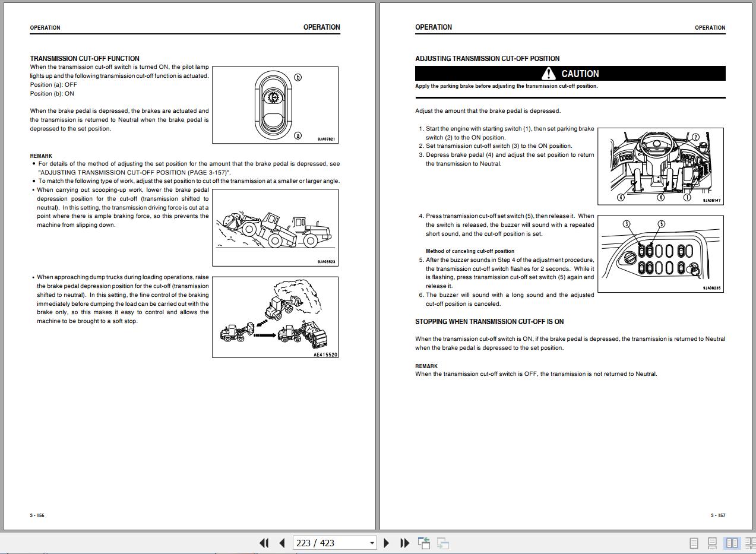Click the CAUTION banner on the right page
Image resolution: width=756 pixels, height=554 pixels.
point(570,74)
